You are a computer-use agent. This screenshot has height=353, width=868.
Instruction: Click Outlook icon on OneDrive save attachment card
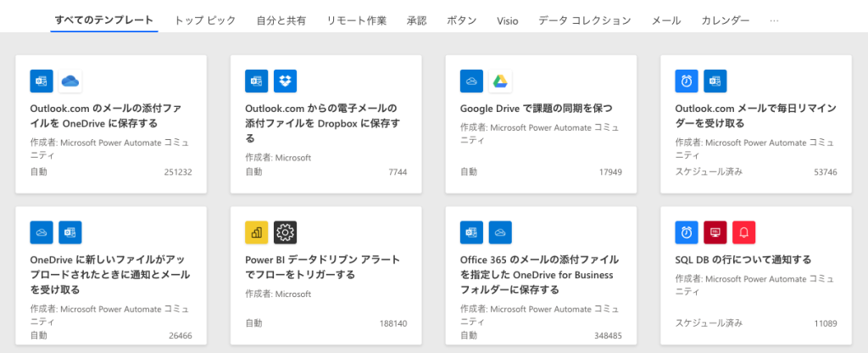[42, 81]
